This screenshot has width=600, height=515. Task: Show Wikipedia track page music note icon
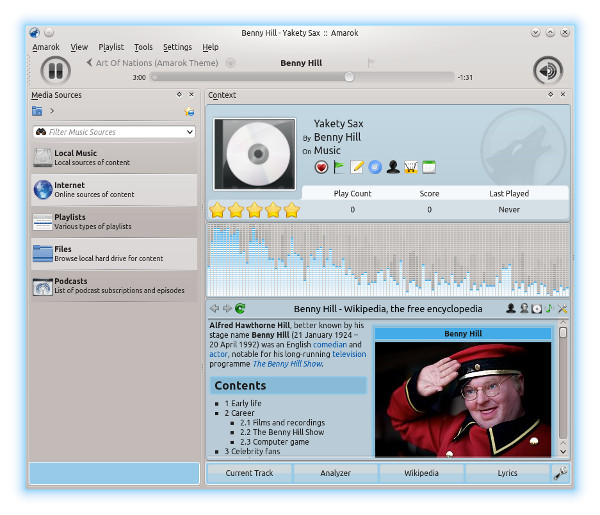coord(549,308)
